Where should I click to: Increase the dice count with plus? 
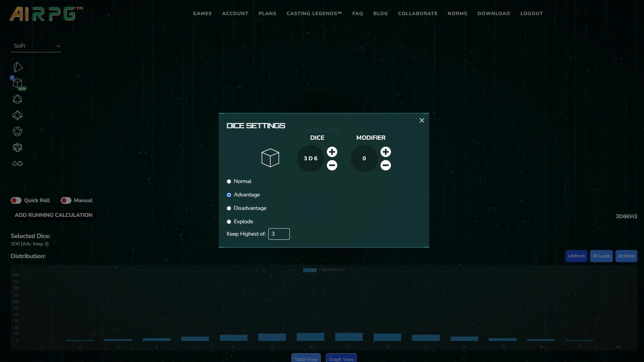(332, 152)
